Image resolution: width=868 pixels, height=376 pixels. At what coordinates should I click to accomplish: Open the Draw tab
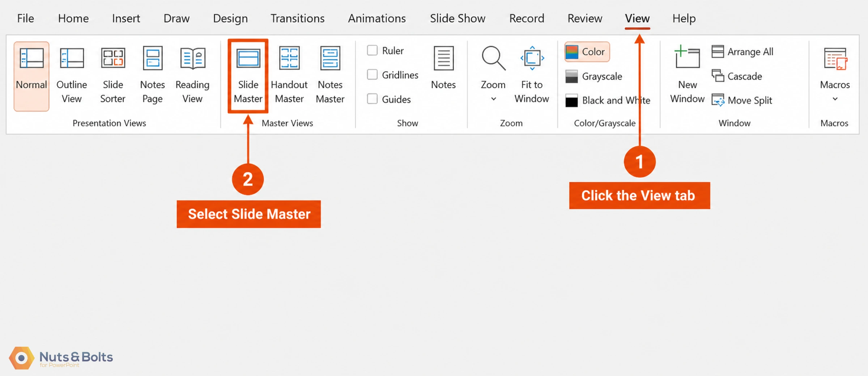[x=176, y=18]
